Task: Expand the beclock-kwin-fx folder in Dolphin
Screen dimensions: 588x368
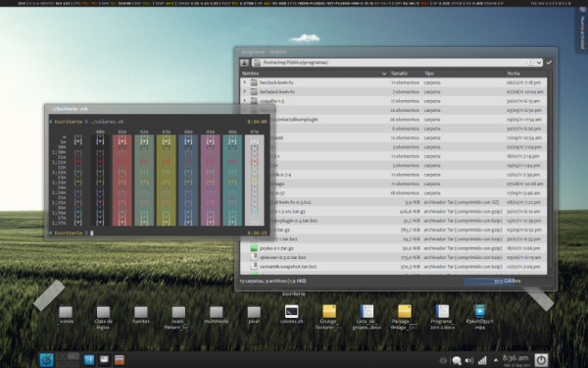Action: pos(245,82)
